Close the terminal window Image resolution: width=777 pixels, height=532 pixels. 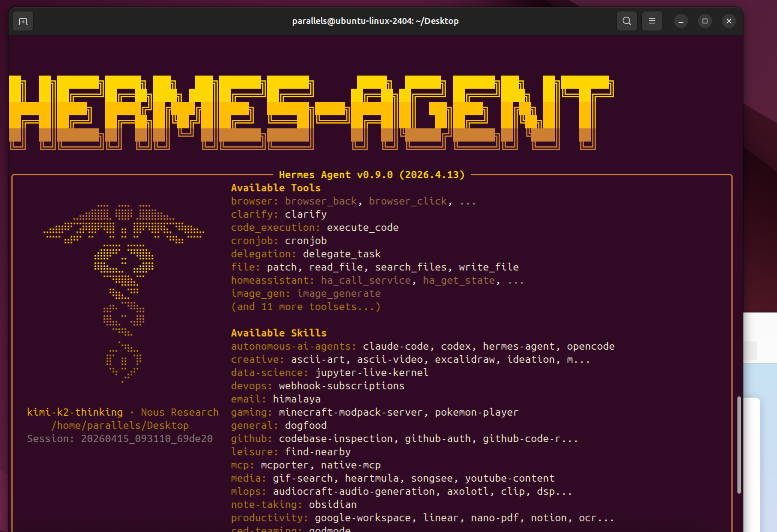729,21
